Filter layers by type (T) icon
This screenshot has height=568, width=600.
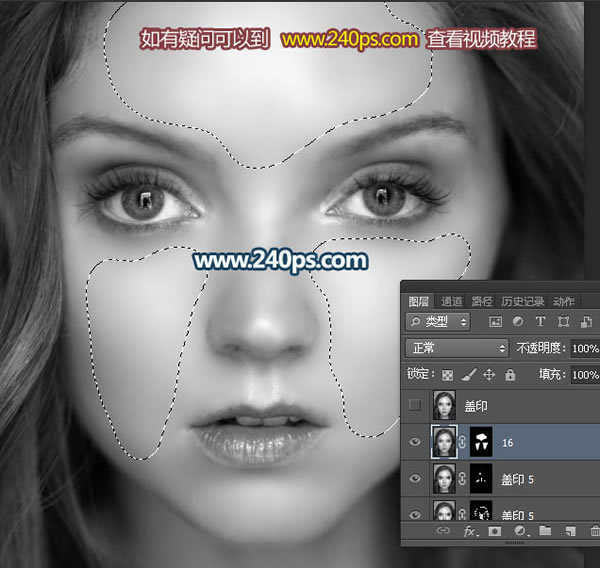540,321
